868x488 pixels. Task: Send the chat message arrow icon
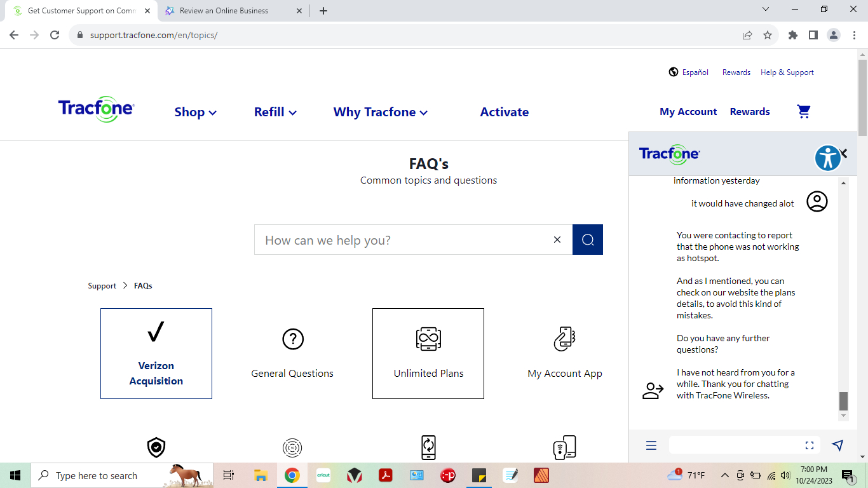(x=837, y=445)
